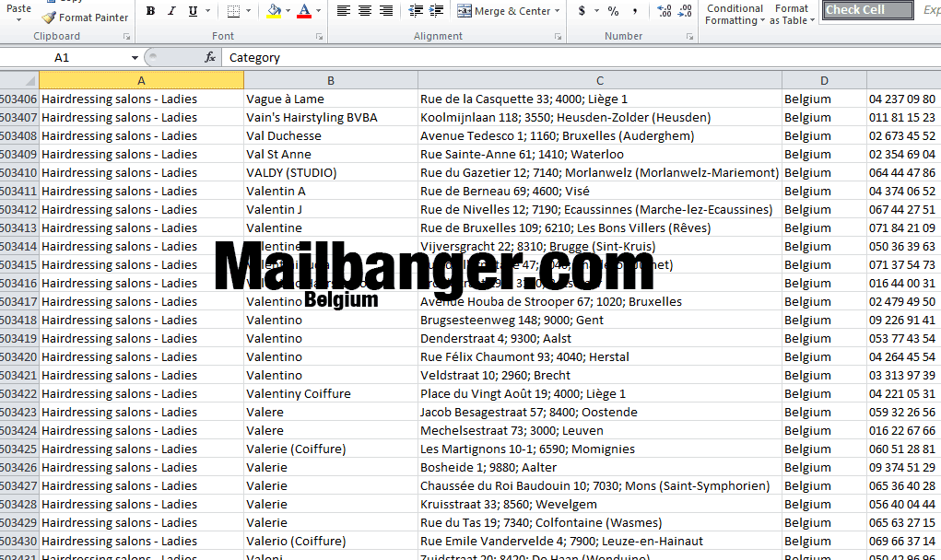Image resolution: width=941 pixels, height=560 pixels.
Task: Click the Format Painter brush
Action: [49, 17]
